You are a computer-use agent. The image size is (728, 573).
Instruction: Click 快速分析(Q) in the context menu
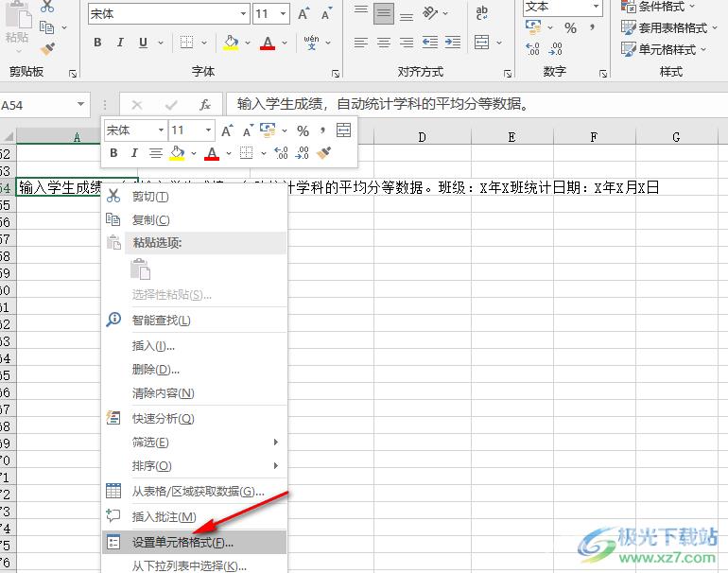click(x=194, y=418)
